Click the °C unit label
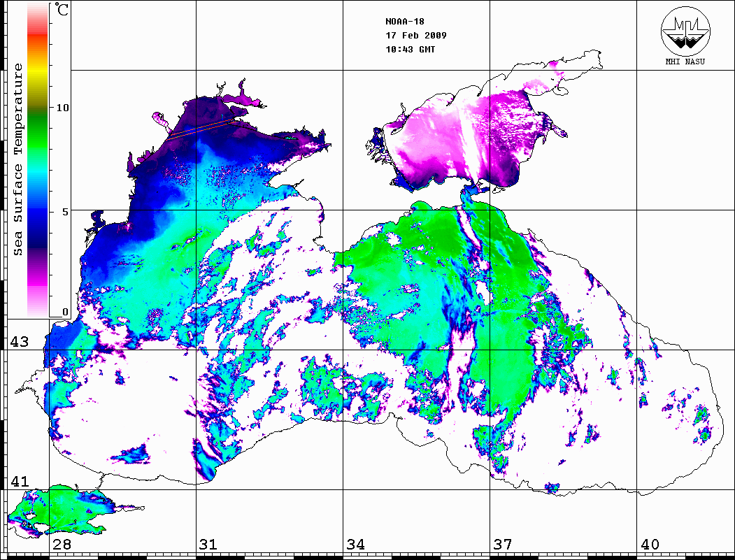735x560 pixels. pyautogui.click(x=62, y=9)
